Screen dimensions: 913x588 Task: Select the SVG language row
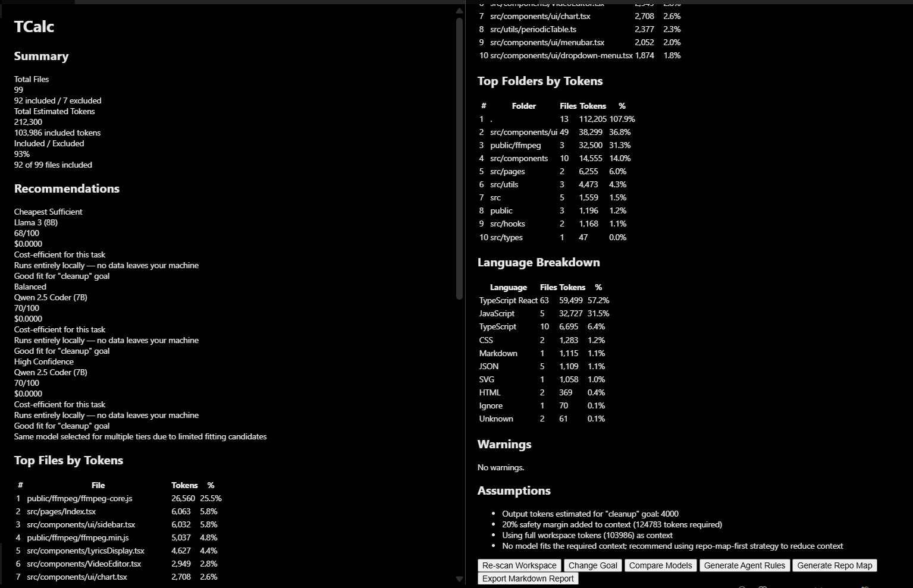click(x=544, y=379)
